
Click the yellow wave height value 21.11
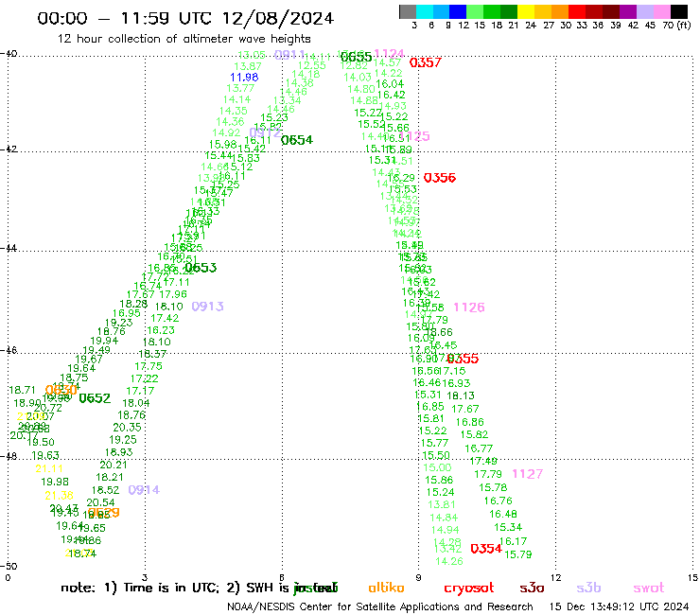pyautogui.click(x=49, y=468)
